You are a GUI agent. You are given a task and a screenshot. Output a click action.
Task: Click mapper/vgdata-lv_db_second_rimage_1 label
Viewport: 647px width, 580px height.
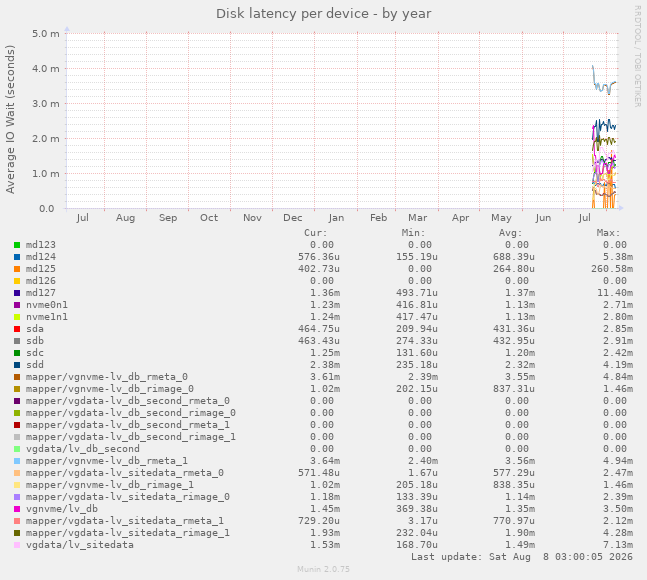click(x=131, y=436)
